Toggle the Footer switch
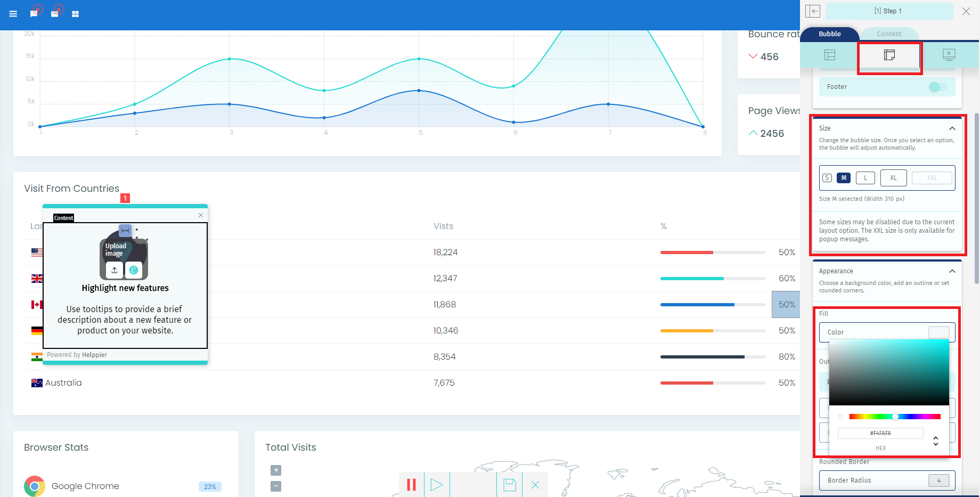 [937, 87]
